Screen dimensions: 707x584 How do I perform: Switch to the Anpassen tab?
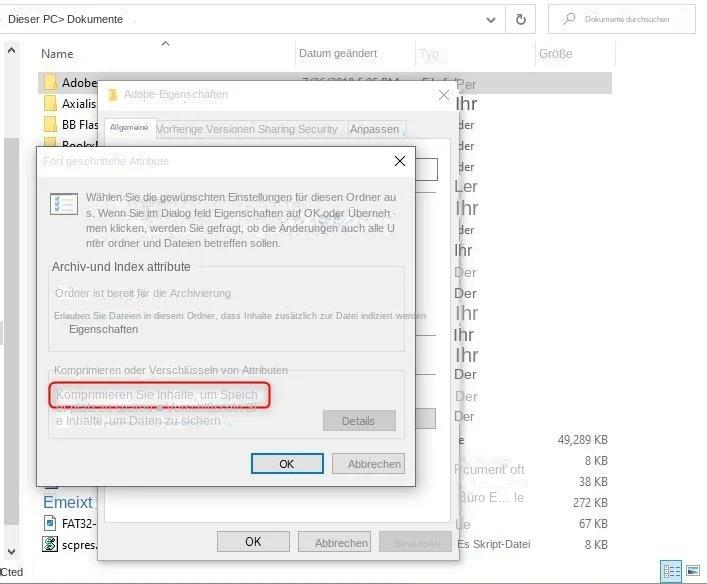coord(375,129)
